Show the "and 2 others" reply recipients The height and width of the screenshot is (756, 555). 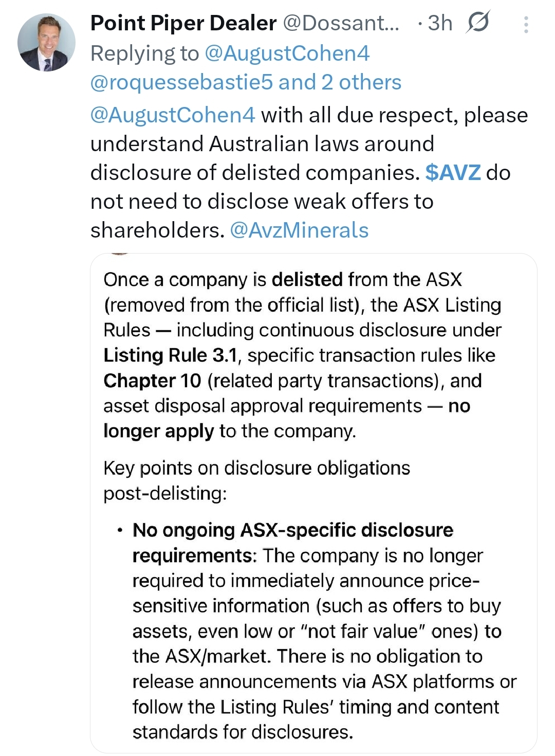(x=340, y=82)
